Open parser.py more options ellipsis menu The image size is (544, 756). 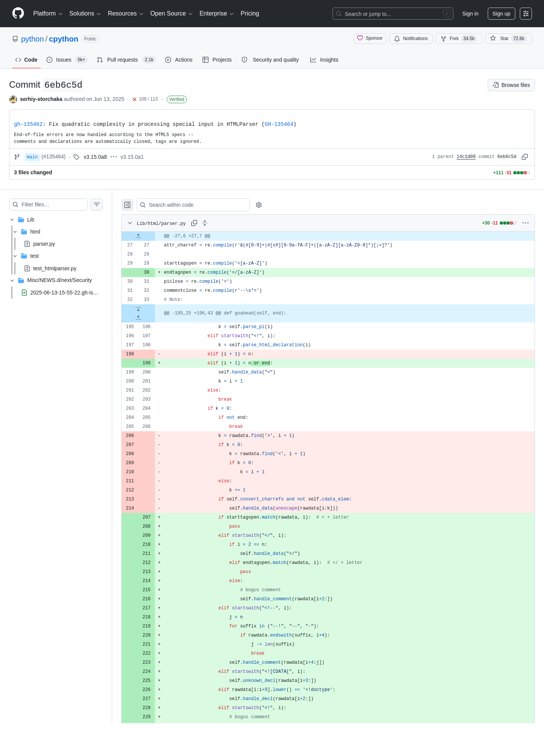pos(525,223)
